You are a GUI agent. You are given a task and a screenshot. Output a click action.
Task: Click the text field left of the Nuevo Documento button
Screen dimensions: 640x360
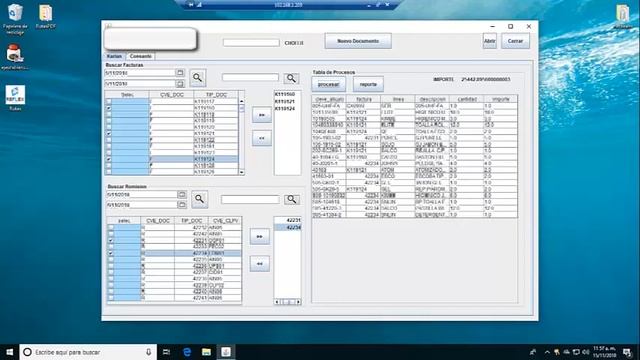(251, 43)
